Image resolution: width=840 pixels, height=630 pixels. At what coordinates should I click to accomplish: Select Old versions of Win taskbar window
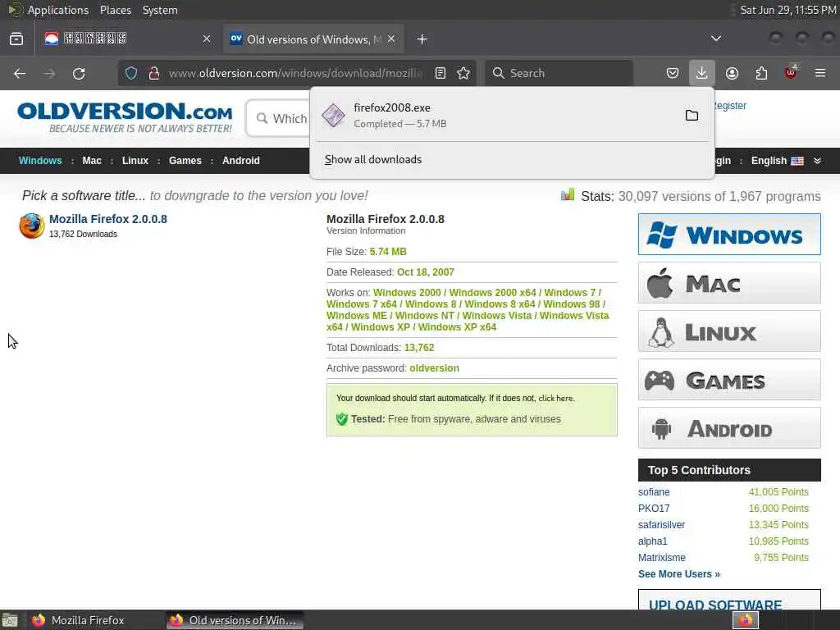tap(233, 620)
